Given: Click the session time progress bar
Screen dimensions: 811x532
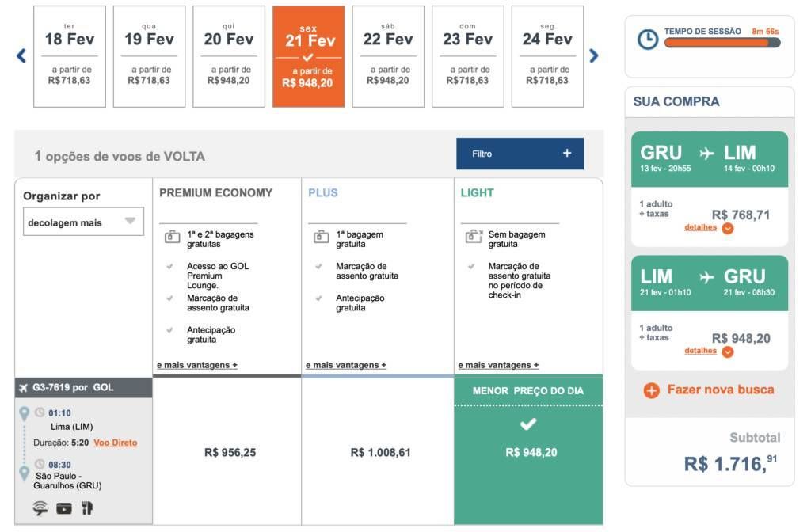Looking at the screenshot, I should pos(722,43).
